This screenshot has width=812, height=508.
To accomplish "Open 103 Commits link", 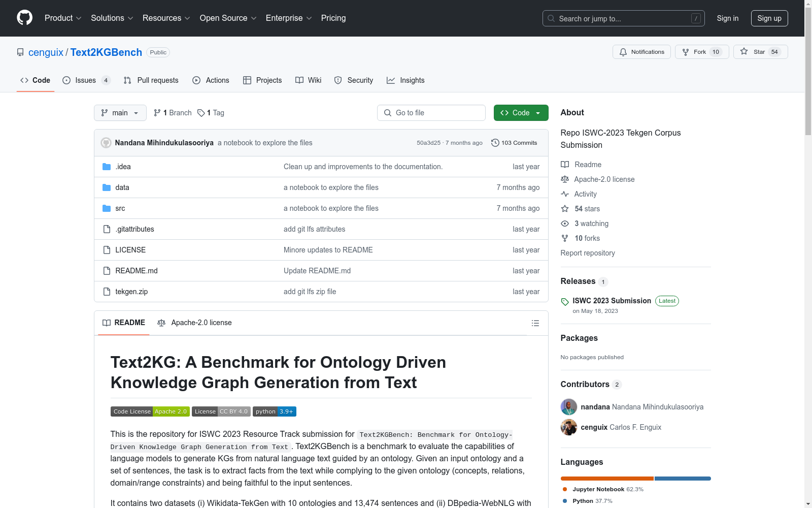I will point(514,143).
